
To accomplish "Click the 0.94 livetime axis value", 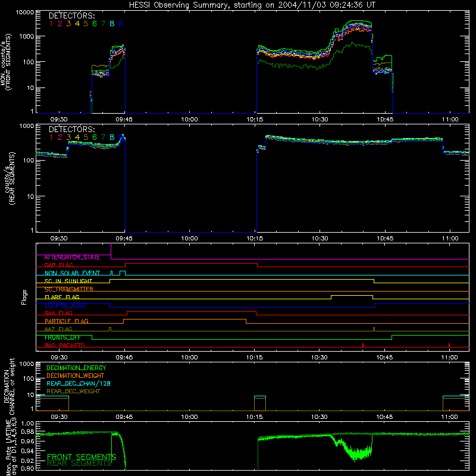I will 28,450.
